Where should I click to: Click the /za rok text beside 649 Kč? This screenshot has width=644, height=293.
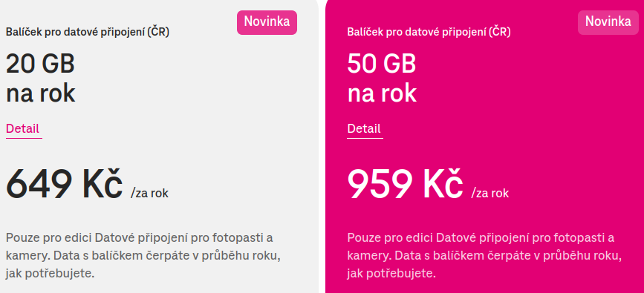(x=149, y=193)
